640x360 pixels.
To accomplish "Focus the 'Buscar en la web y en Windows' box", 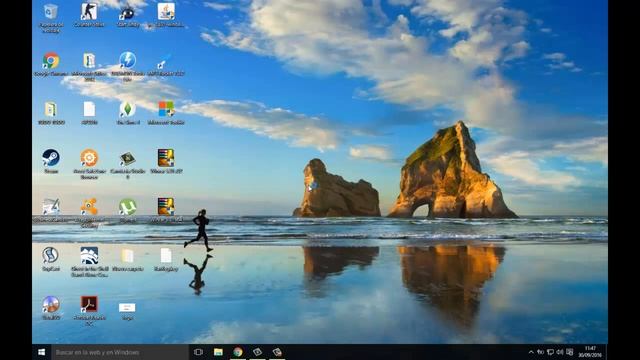I will tap(120, 352).
